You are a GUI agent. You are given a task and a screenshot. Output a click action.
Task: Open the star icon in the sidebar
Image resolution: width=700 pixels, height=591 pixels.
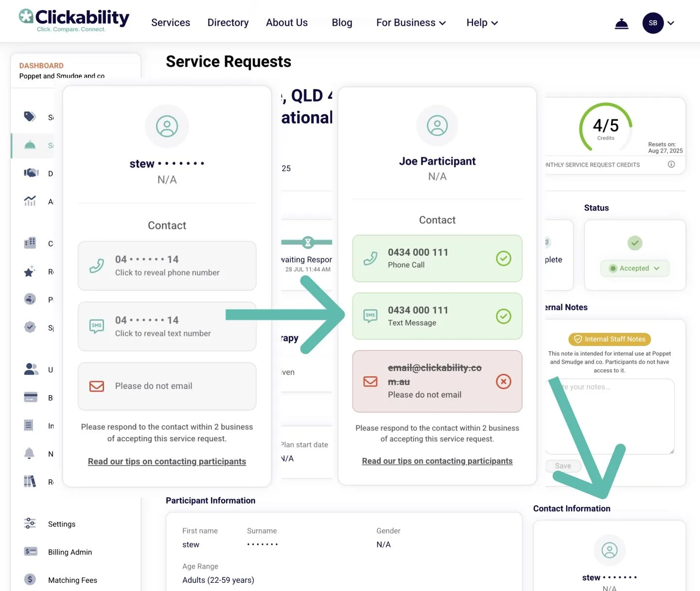(30, 271)
